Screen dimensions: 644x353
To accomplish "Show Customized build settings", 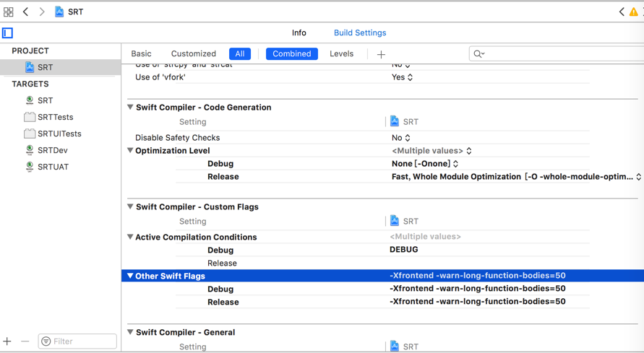I will tap(194, 54).
